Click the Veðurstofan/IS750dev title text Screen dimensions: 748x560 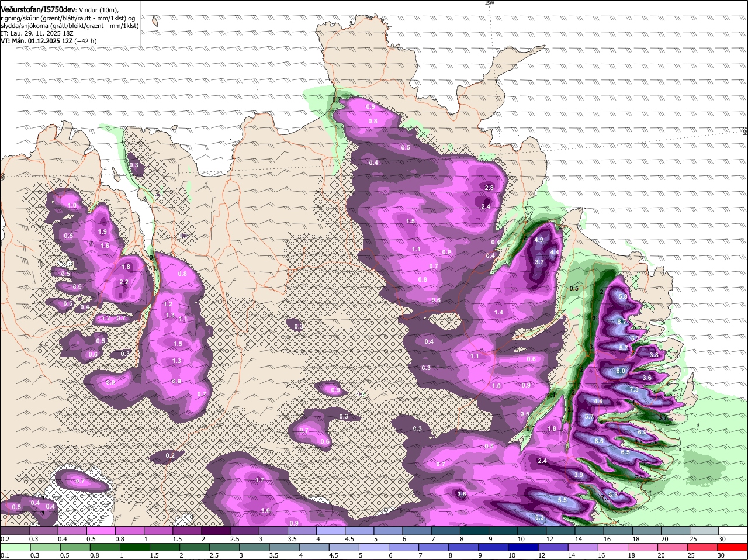pyautogui.click(x=38, y=9)
